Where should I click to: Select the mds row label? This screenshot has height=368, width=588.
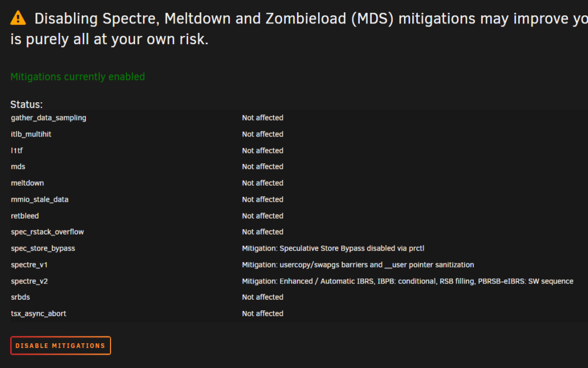[x=18, y=167]
